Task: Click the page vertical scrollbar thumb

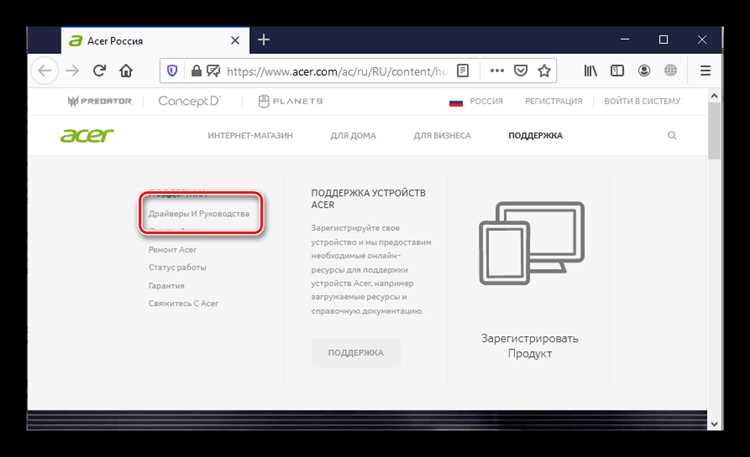Action: tap(714, 131)
